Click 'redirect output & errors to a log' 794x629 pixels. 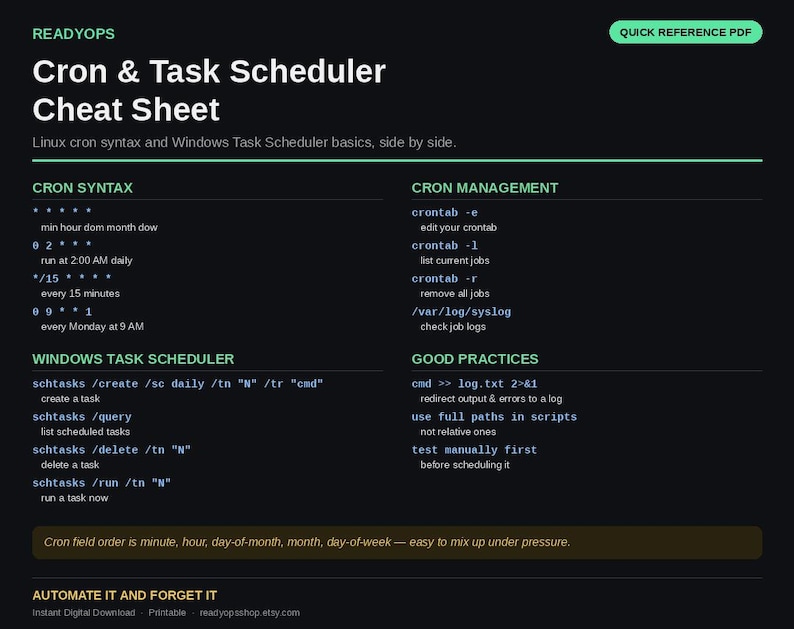pos(491,399)
